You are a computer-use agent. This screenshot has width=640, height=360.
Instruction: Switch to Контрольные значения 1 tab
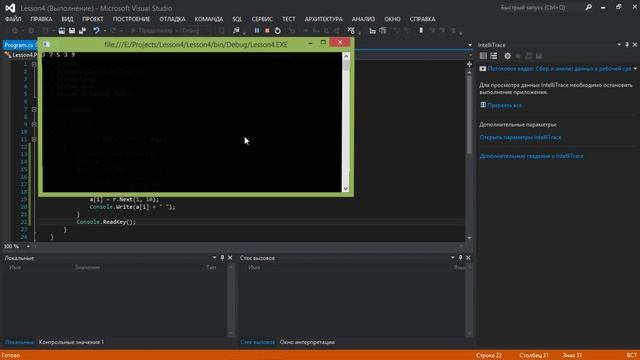click(71, 342)
